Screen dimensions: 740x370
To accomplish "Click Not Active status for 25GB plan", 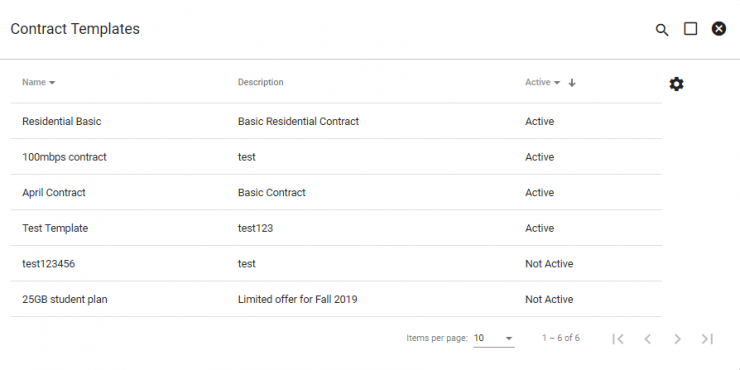I will [x=549, y=299].
